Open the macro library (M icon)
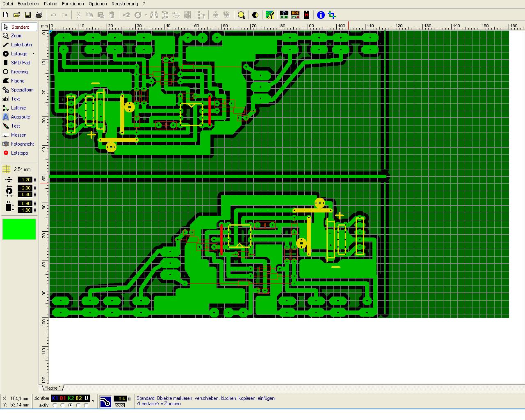The height and width of the screenshot is (420, 525). (306, 15)
